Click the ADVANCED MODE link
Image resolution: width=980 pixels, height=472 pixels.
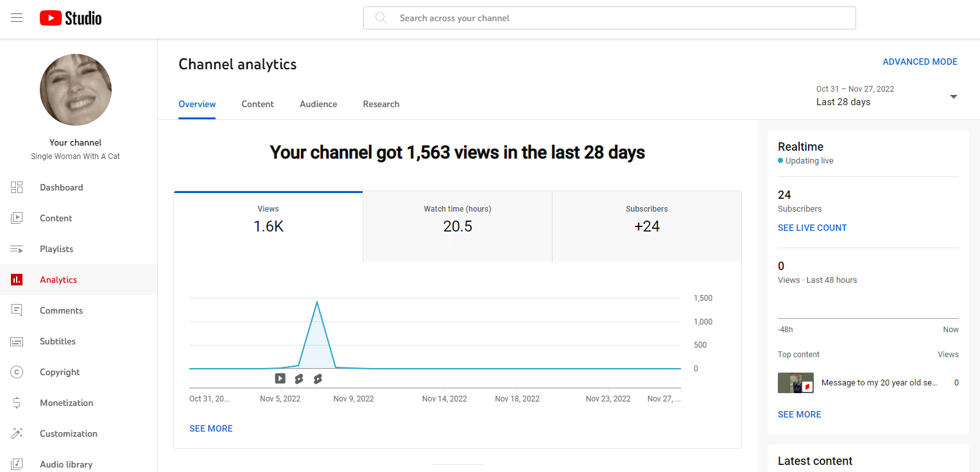pyautogui.click(x=920, y=62)
